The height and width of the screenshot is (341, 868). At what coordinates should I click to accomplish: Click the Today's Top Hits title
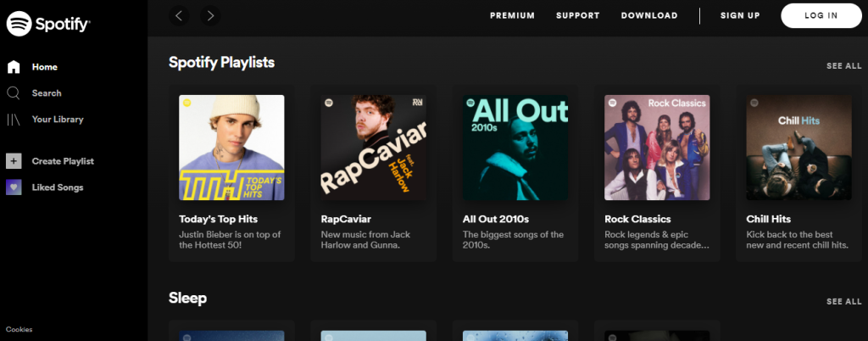pyautogui.click(x=218, y=219)
